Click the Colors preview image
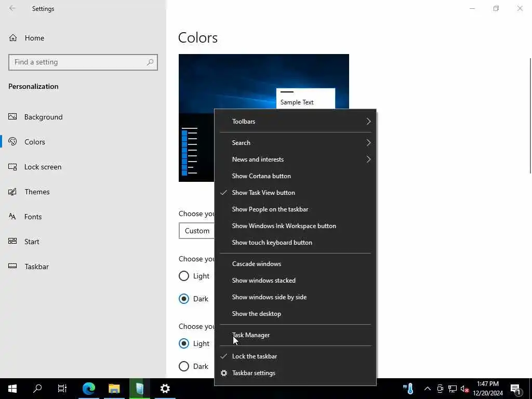Screen dimensions: 532x399 pos(263,82)
